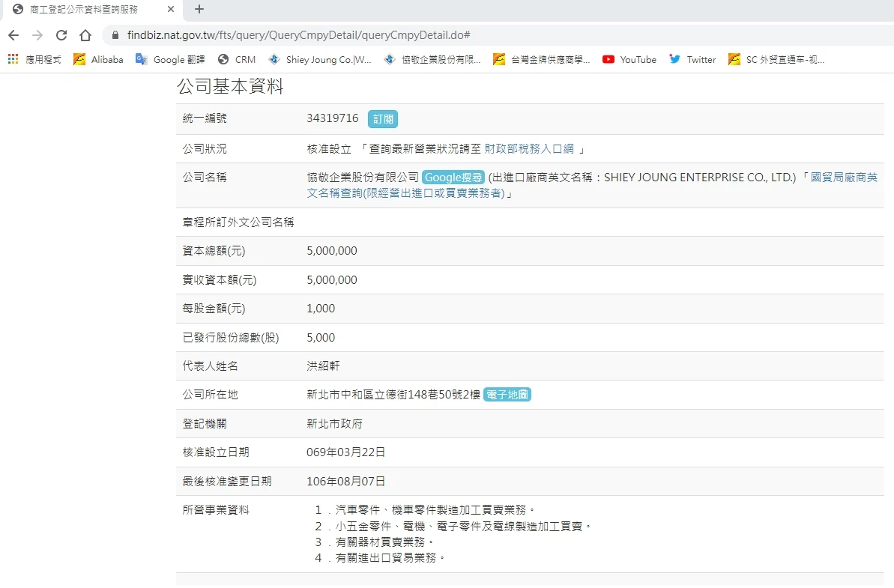Click the Google搜尋 button
This screenshot has width=894, height=588.
coord(453,178)
